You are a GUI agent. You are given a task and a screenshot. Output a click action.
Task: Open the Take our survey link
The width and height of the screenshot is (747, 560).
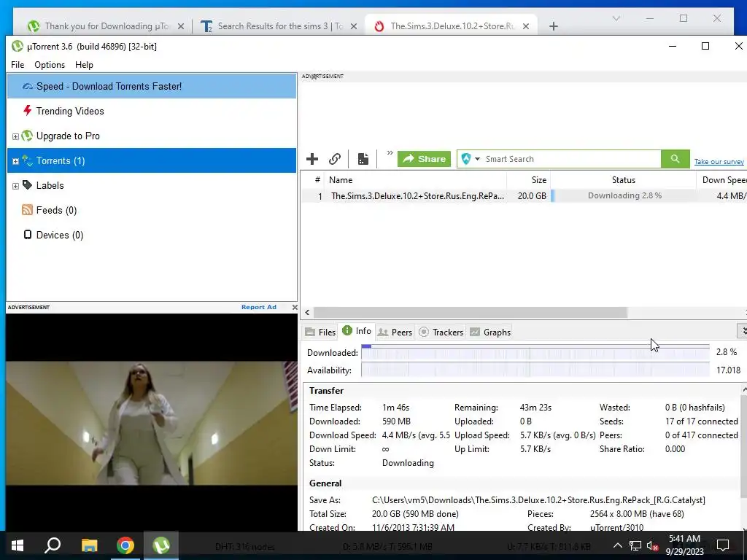point(719,162)
